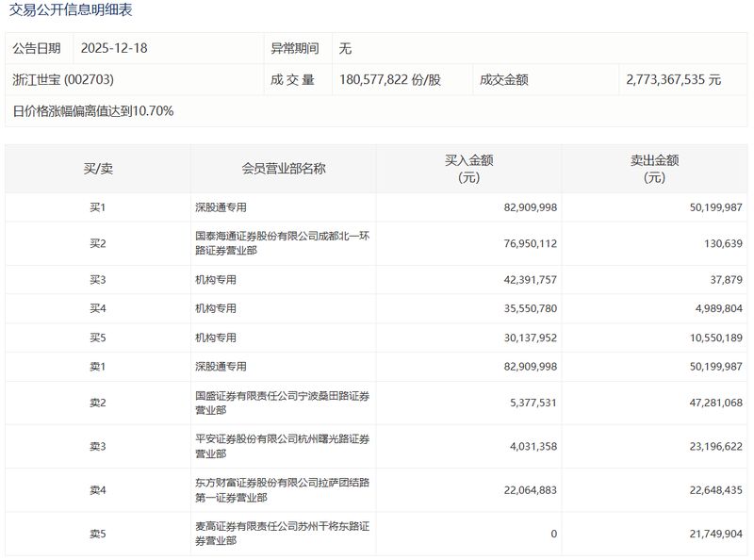Select the 机构专用 entry in row 买3
The height and width of the screenshot is (560, 754).
click(x=216, y=277)
